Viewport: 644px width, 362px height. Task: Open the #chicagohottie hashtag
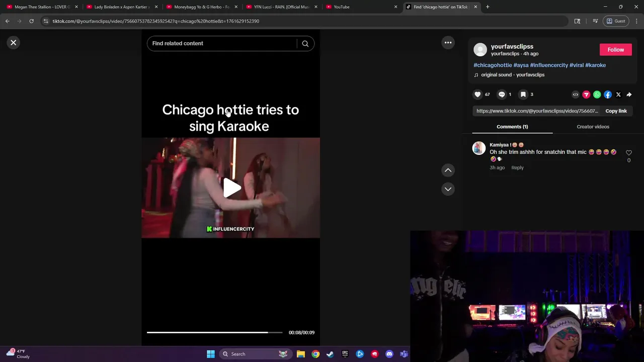tap(493, 65)
